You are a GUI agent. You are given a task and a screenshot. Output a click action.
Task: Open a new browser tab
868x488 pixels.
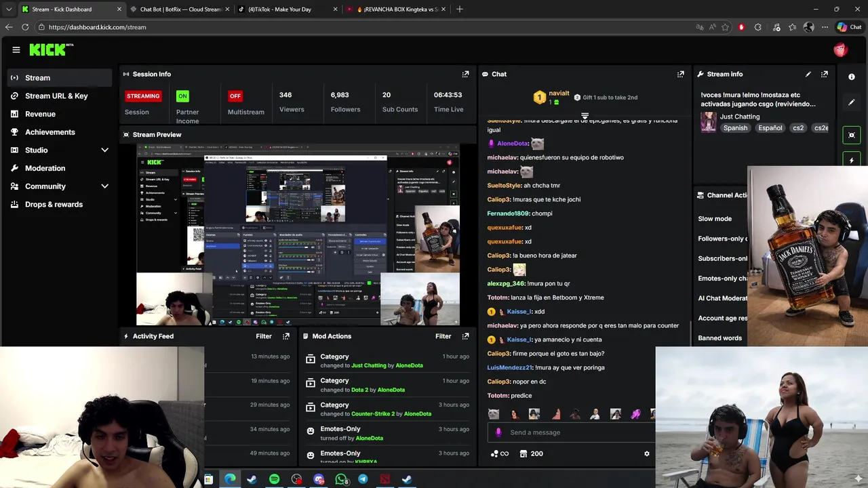(460, 9)
